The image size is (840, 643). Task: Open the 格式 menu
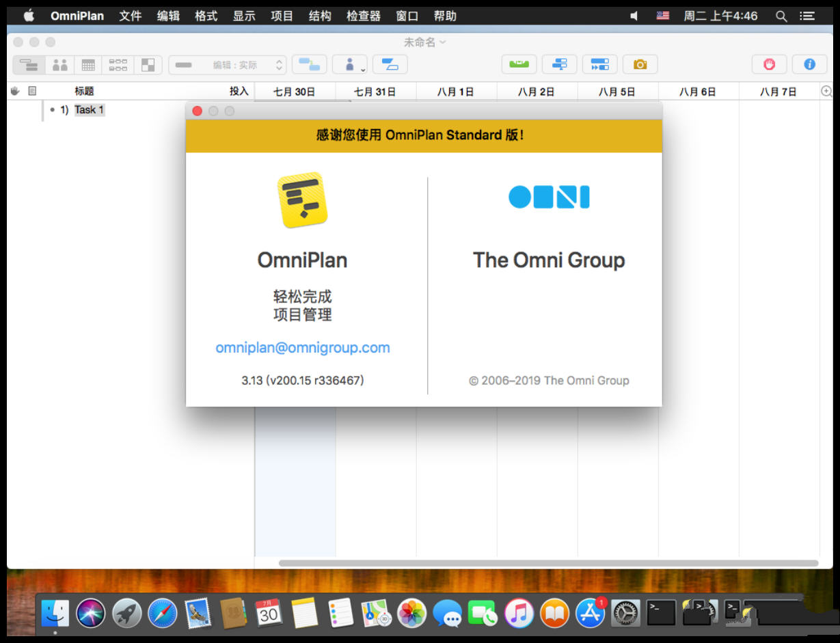tap(206, 16)
